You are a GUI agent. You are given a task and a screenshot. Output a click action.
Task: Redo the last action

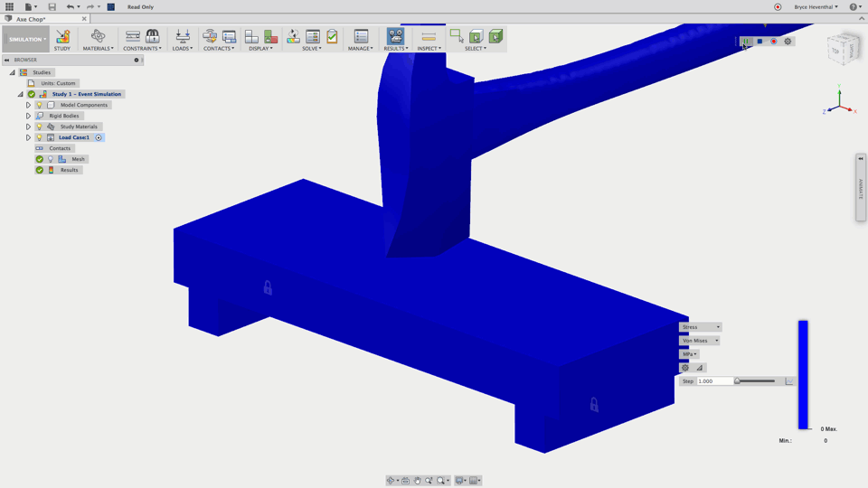coord(90,6)
